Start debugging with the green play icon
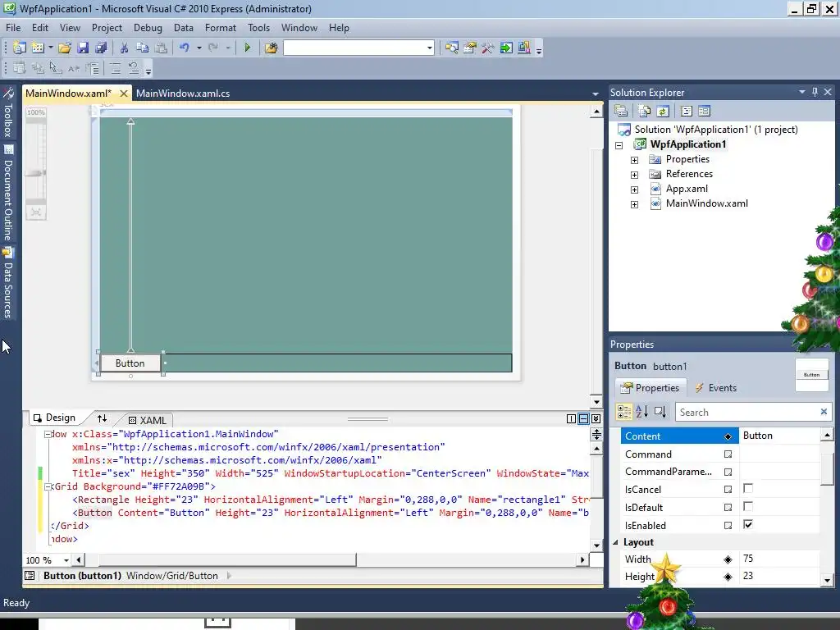The width and height of the screenshot is (840, 630). [x=247, y=48]
